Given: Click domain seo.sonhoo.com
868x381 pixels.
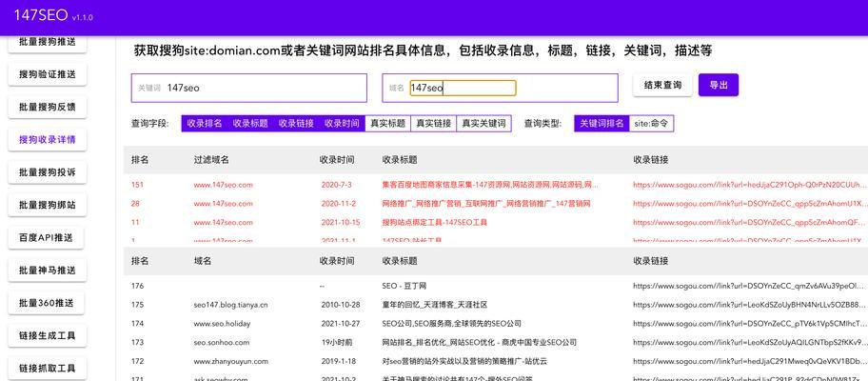Looking at the screenshot, I should pos(222,343).
